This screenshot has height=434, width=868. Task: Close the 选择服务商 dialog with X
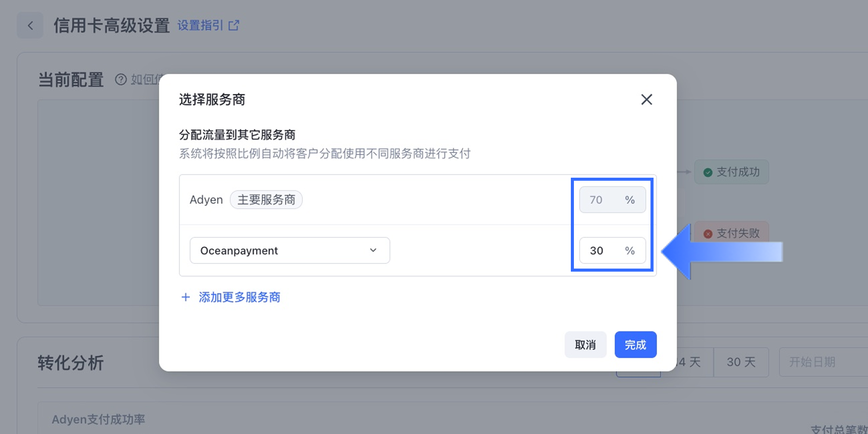coord(646,100)
